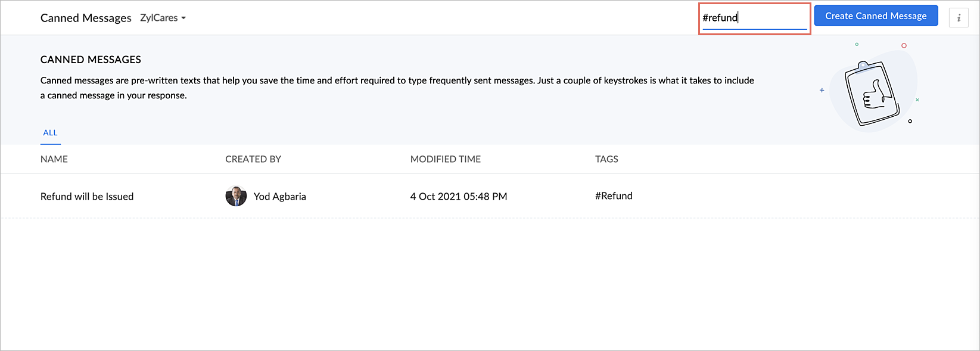Viewport: 980px width, 351px height.
Task: Sort by MODIFIED TIME column header
Action: (x=446, y=159)
